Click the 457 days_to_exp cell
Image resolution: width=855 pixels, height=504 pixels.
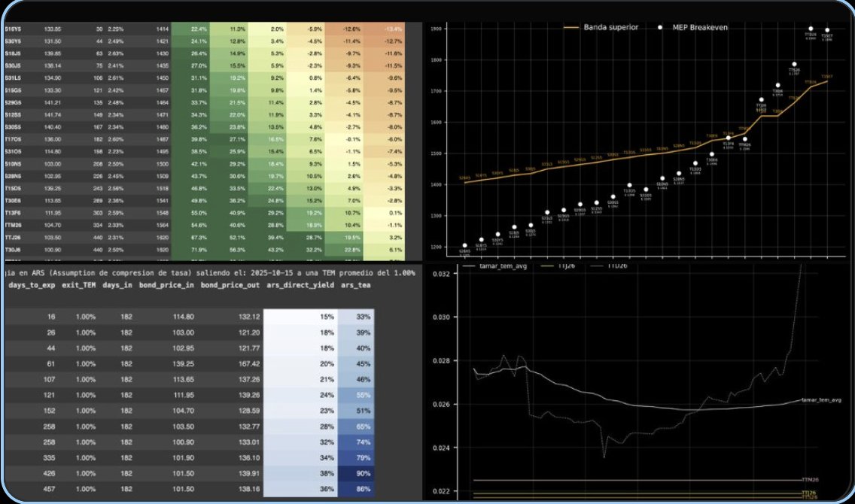[x=49, y=489]
